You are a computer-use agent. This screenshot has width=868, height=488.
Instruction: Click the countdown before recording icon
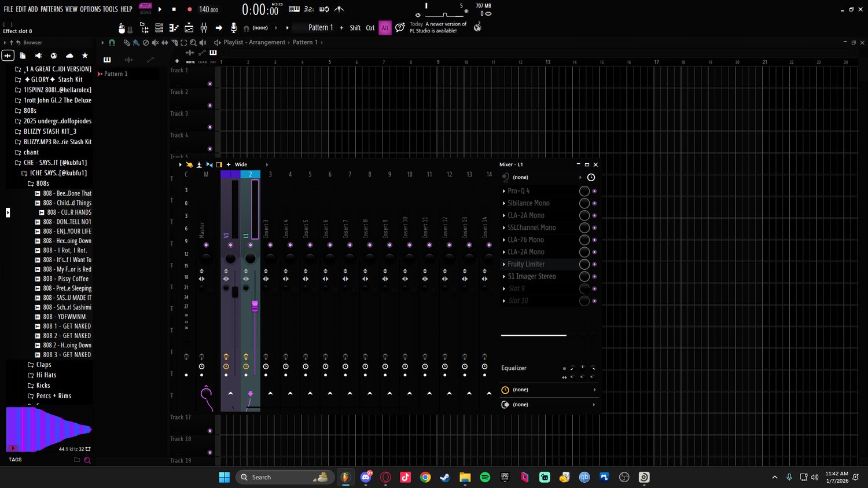[310, 9]
